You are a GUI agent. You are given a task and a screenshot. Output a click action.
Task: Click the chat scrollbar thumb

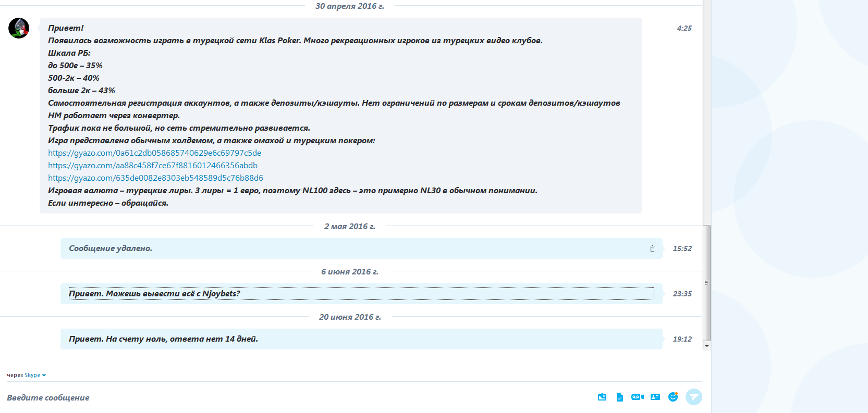point(707,283)
